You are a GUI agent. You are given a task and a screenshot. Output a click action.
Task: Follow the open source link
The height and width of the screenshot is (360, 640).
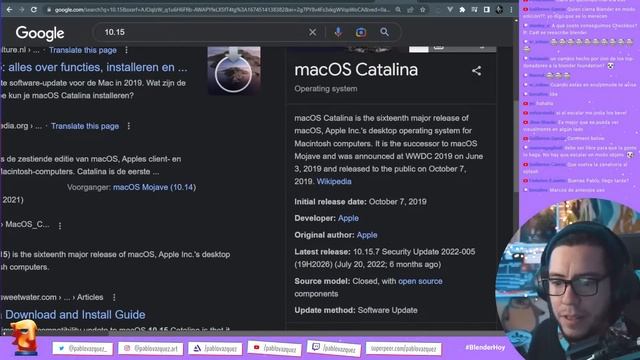(x=420, y=281)
